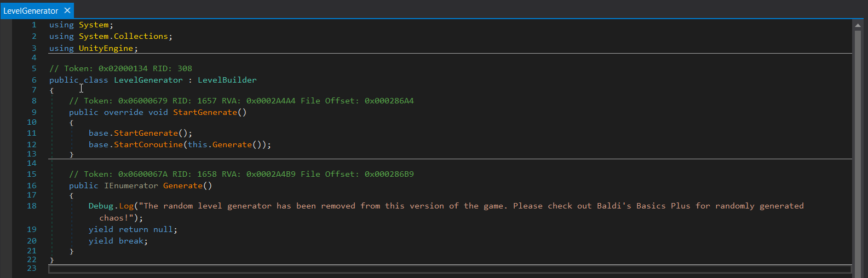Click line number 18 in gutter

32,206
